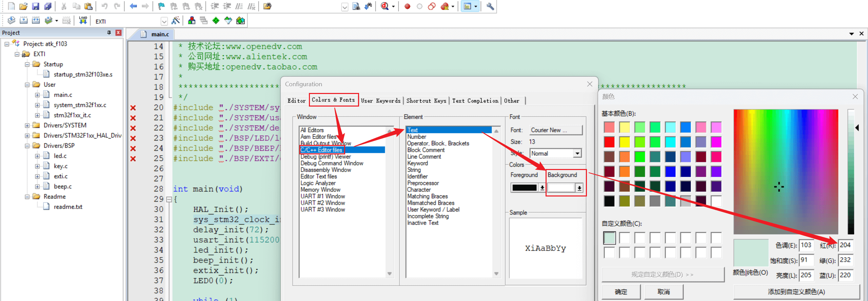
Task: Open the EXTI target dropdown
Action: [164, 21]
